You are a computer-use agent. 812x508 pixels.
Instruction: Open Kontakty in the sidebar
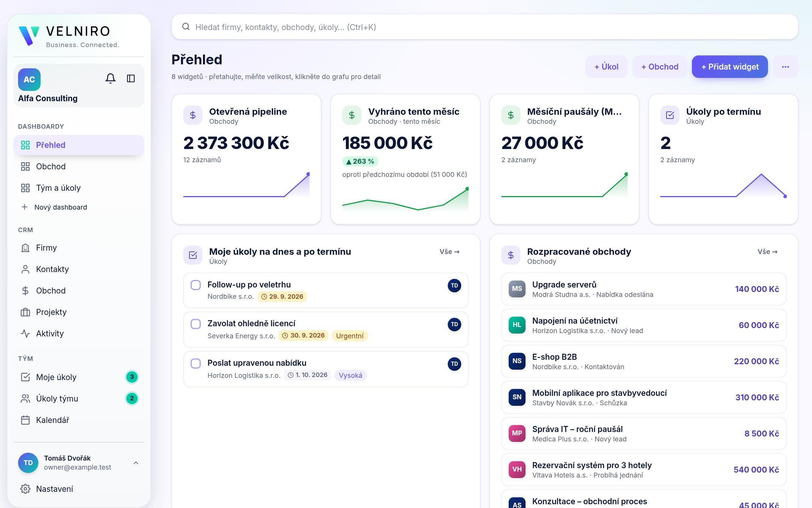pos(79,269)
